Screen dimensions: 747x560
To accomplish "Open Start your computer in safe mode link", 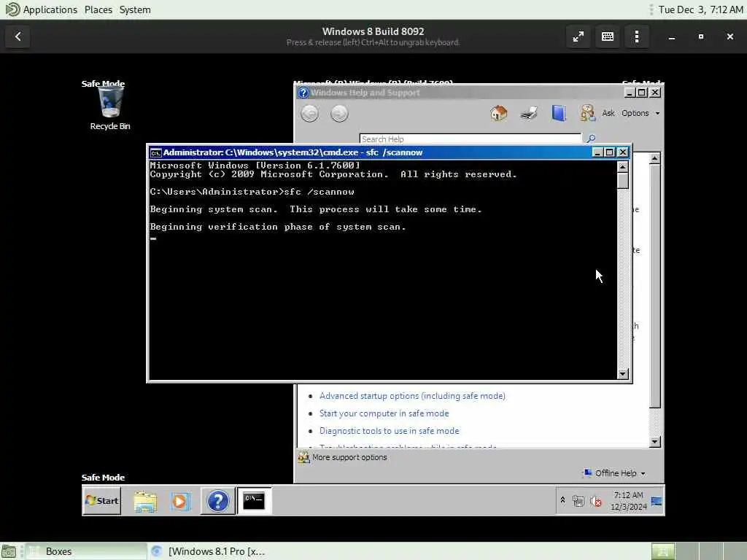I will click(384, 413).
